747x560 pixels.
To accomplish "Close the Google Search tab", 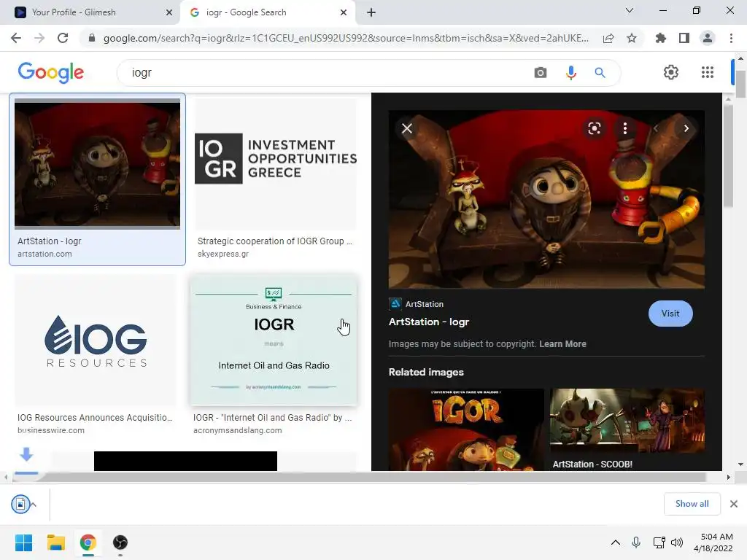I will (344, 12).
